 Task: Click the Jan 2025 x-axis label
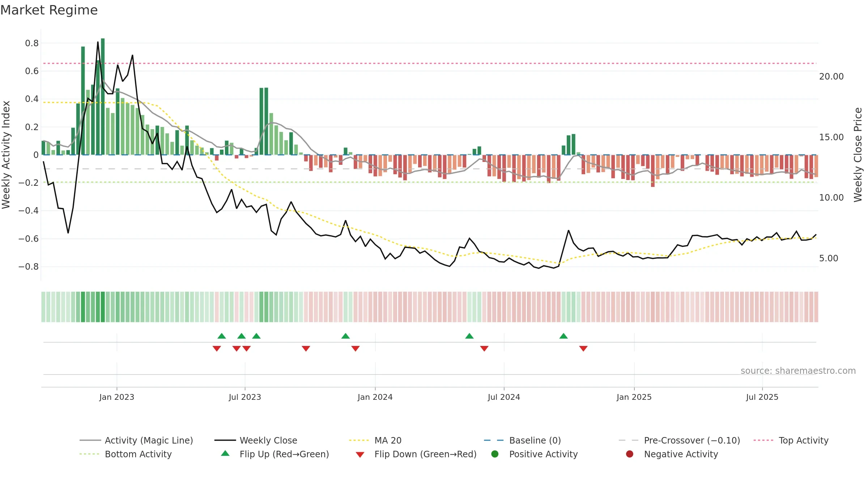point(634,397)
